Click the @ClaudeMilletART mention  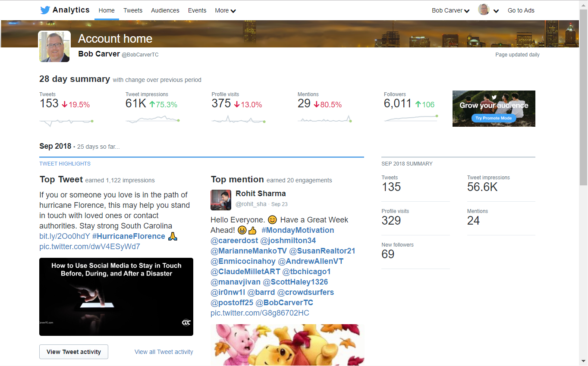(245, 272)
